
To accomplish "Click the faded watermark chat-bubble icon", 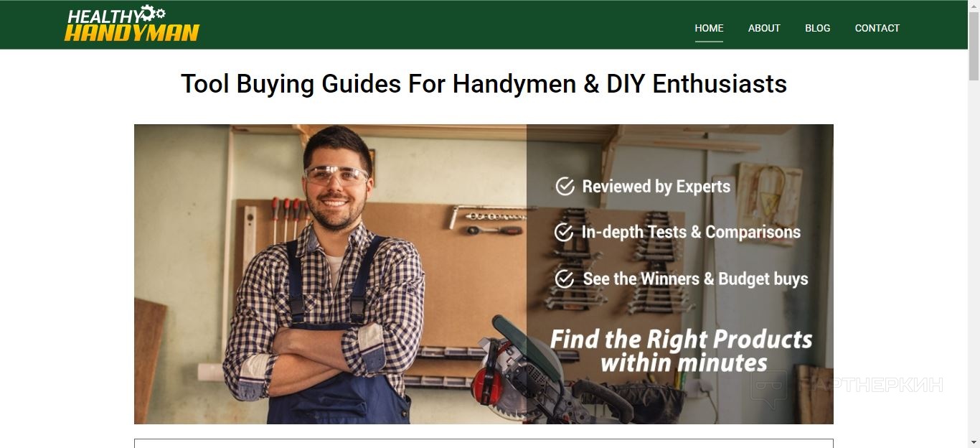I will point(770,388).
